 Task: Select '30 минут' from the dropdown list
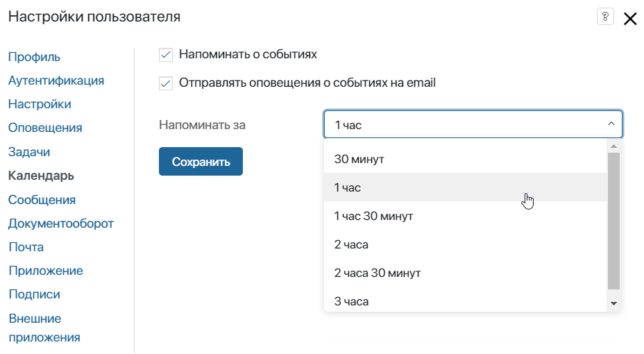tap(466, 159)
